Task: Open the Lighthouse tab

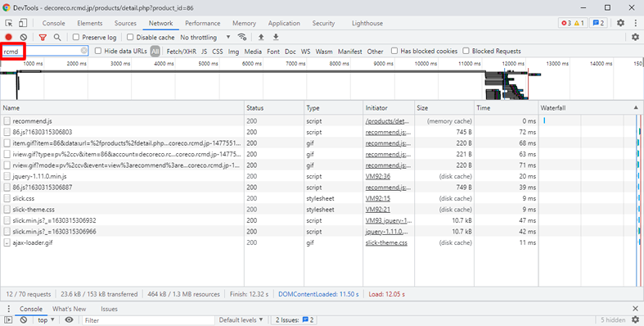Action: pyautogui.click(x=367, y=23)
